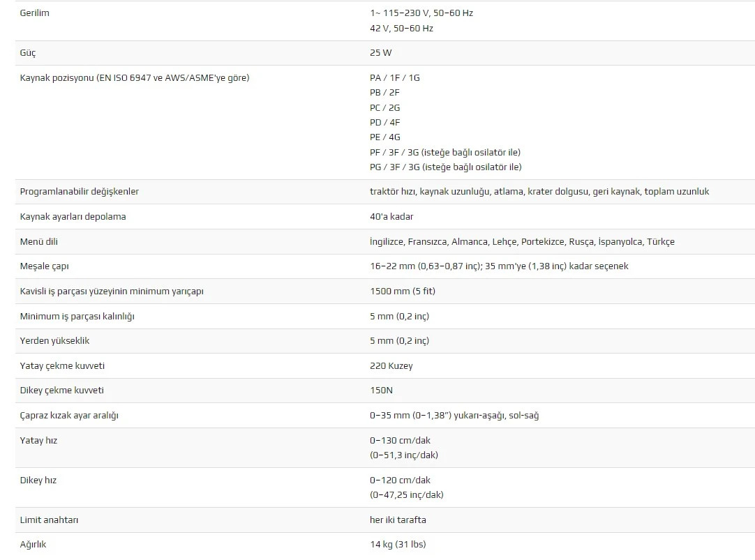
Task: Click the '150N' vertical pull value
Action: pos(381,390)
